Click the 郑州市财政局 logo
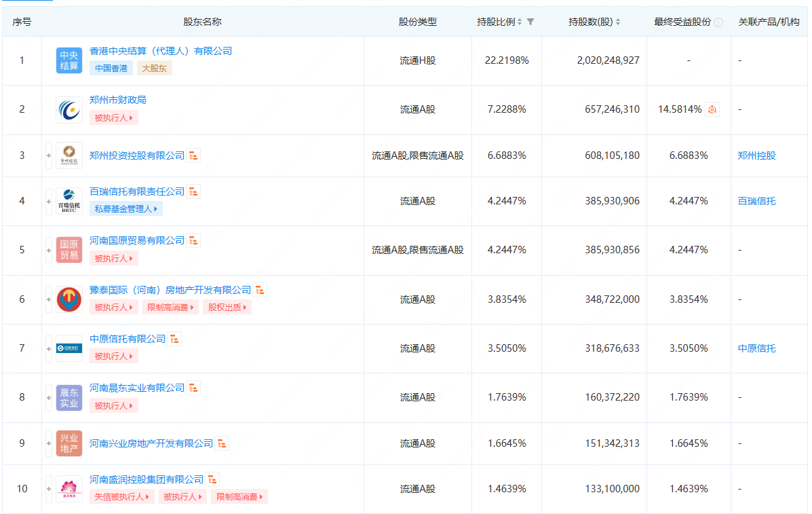The width and height of the screenshot is (812, 514). 69,110
